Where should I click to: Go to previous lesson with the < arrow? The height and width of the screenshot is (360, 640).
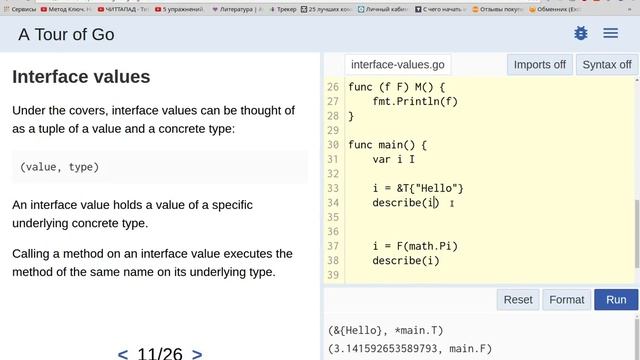point(122,353)
